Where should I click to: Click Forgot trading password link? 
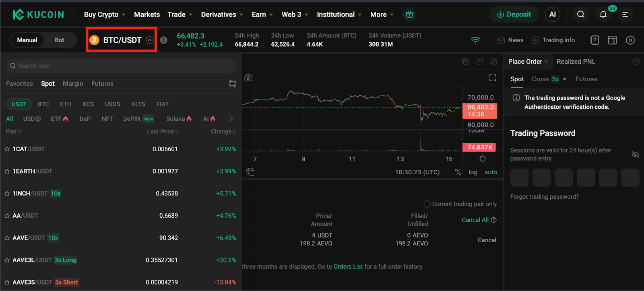[544, 197]
